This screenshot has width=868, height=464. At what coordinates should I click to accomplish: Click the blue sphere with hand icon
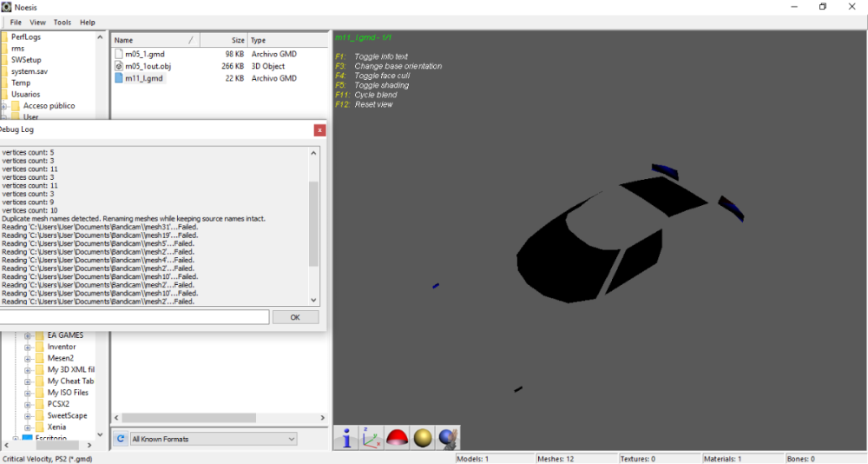click(x=447, y=438)
